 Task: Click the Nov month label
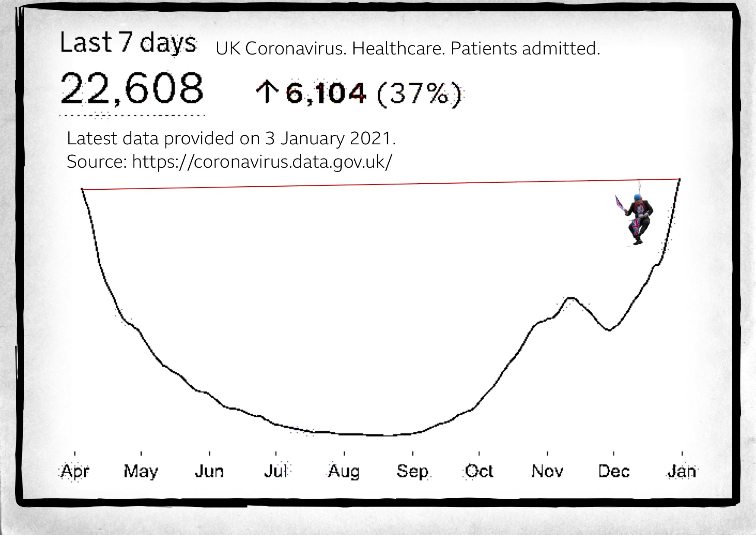point(547,471)
